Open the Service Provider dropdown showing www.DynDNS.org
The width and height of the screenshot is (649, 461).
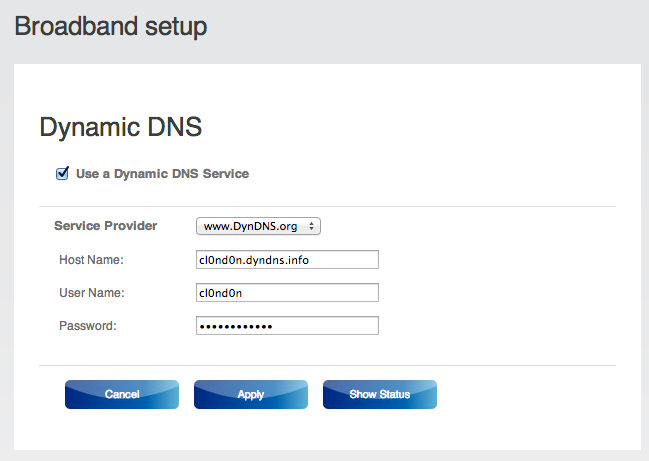pyautogui.click(x=258, y=226)
